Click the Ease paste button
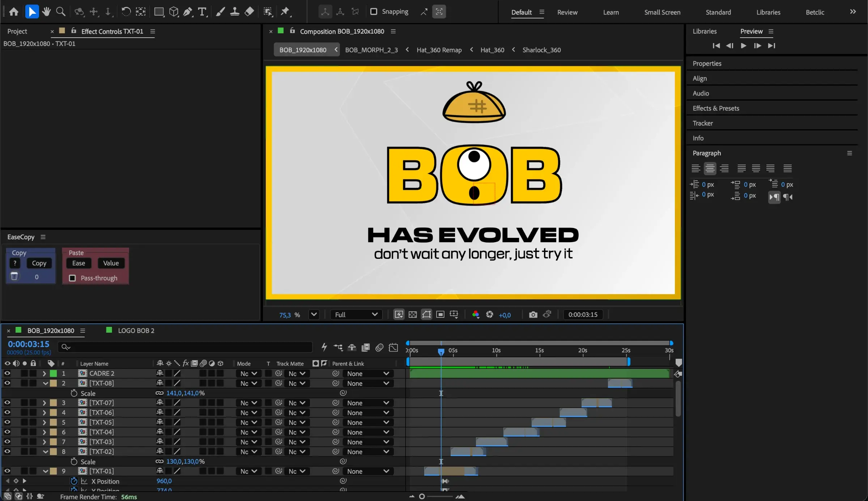This screenshot has width=868, height=501. pos(78,263)
